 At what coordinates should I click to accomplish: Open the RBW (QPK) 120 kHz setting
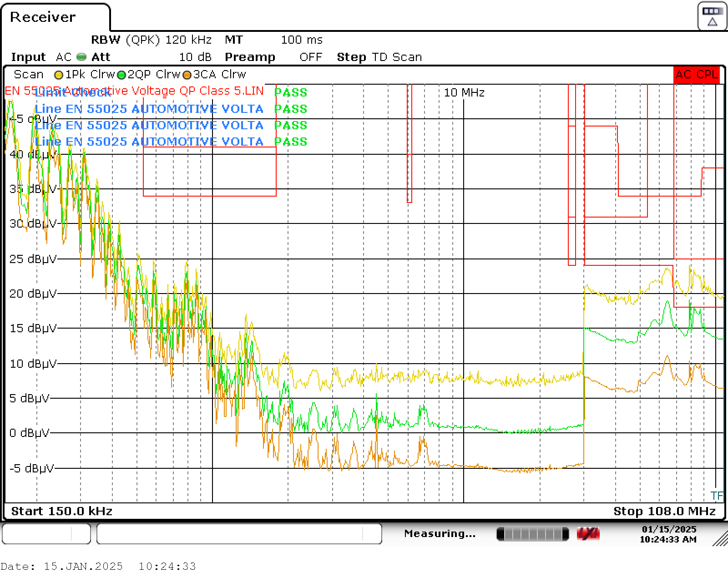[x=151, y=40]
